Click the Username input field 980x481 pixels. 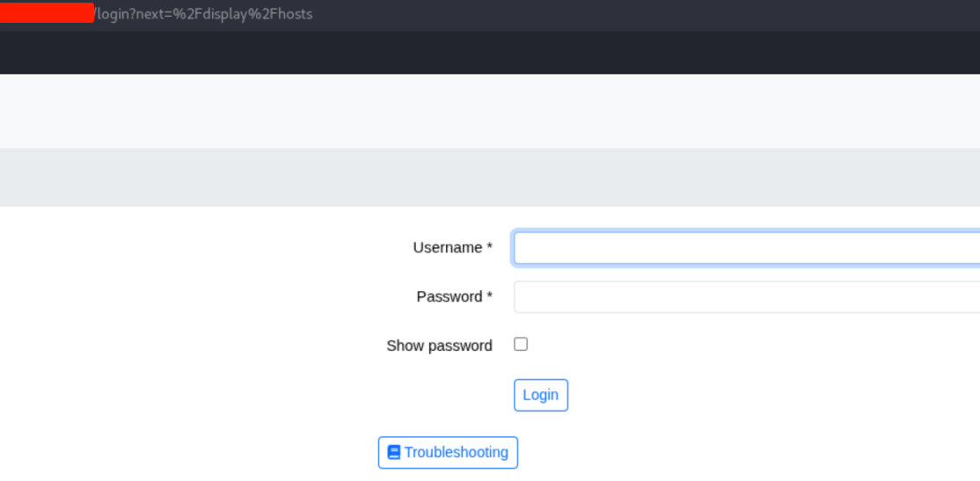(746, 248)
